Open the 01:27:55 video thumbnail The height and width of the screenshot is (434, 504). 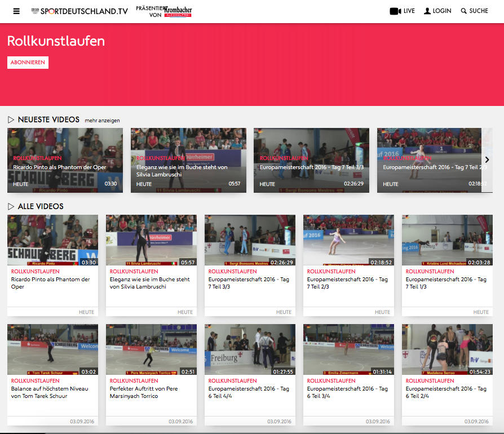tap(250, 349)
